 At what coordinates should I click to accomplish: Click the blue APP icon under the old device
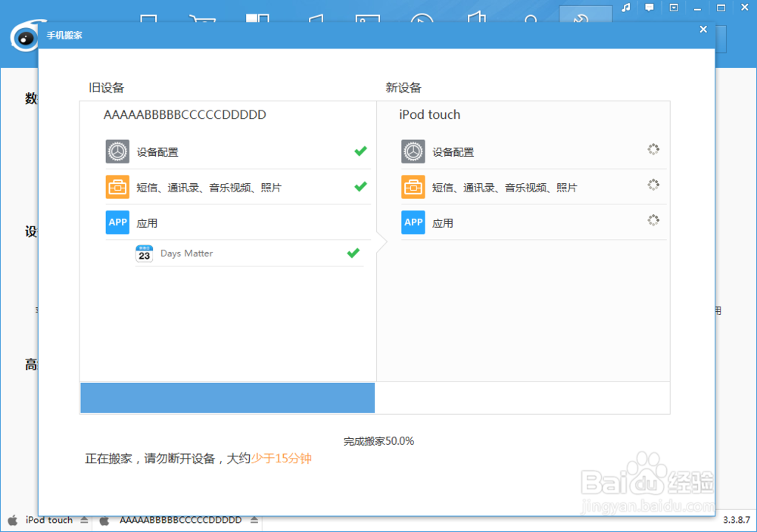pyautogui.click(x=117, y=222)
